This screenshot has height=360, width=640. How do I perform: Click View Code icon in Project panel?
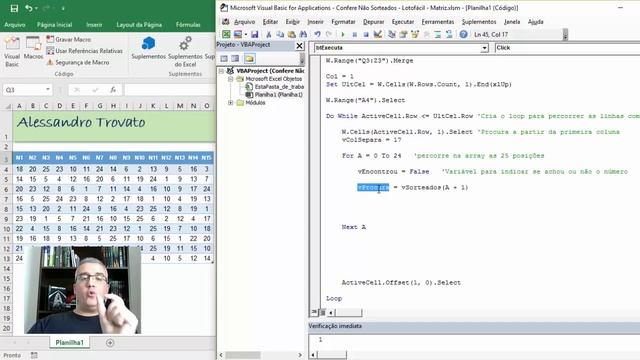pyautogui.click(x=224, y=58)
